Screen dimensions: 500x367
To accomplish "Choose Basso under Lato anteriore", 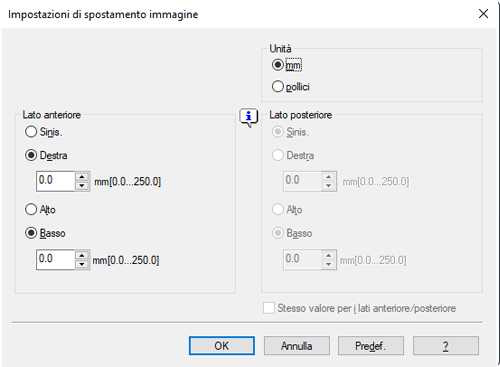I will 31,233.
